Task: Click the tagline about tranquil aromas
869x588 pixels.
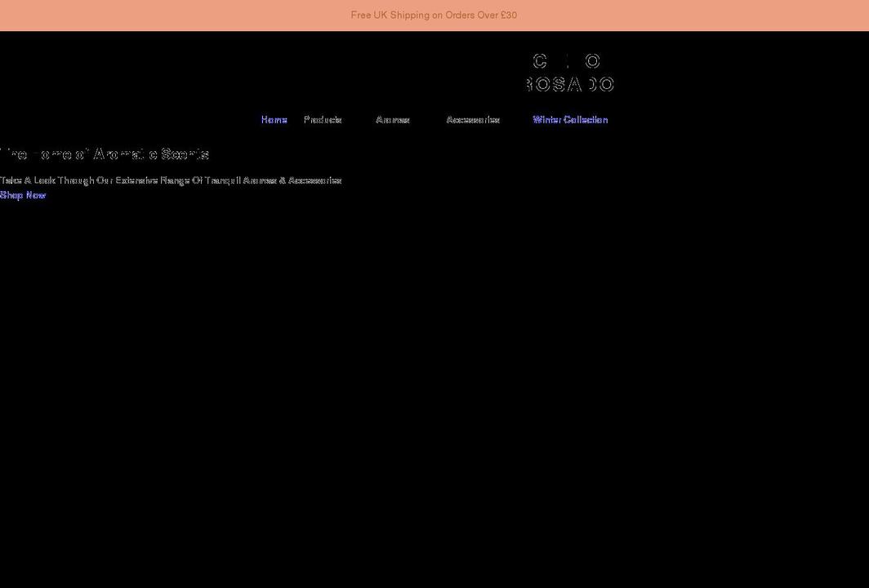Action: (171, 180)
